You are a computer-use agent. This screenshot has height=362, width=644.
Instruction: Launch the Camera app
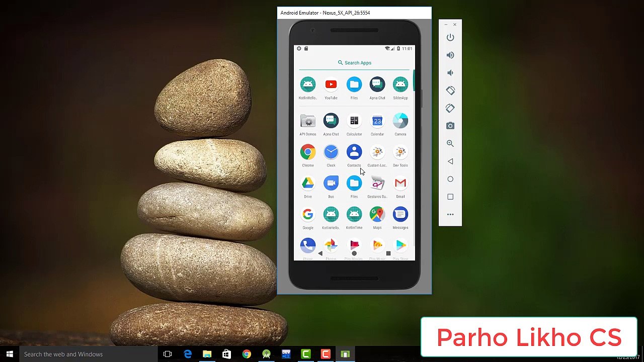[400, 121]
